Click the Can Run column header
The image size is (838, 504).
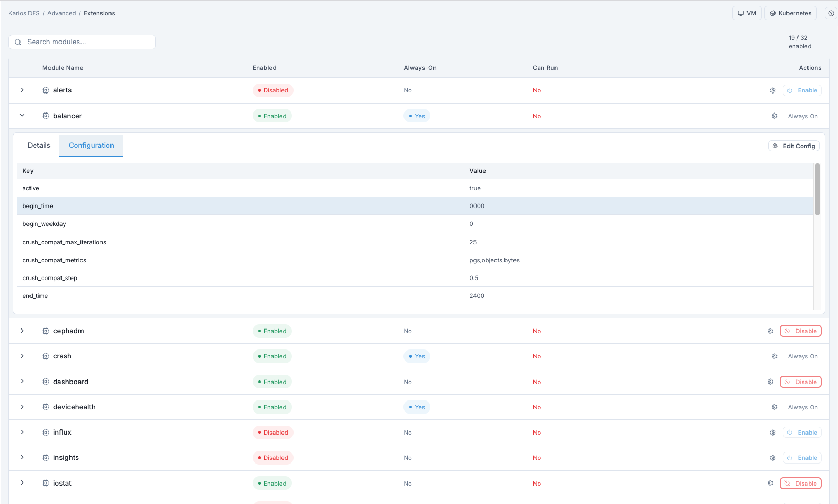click(546, 68)
